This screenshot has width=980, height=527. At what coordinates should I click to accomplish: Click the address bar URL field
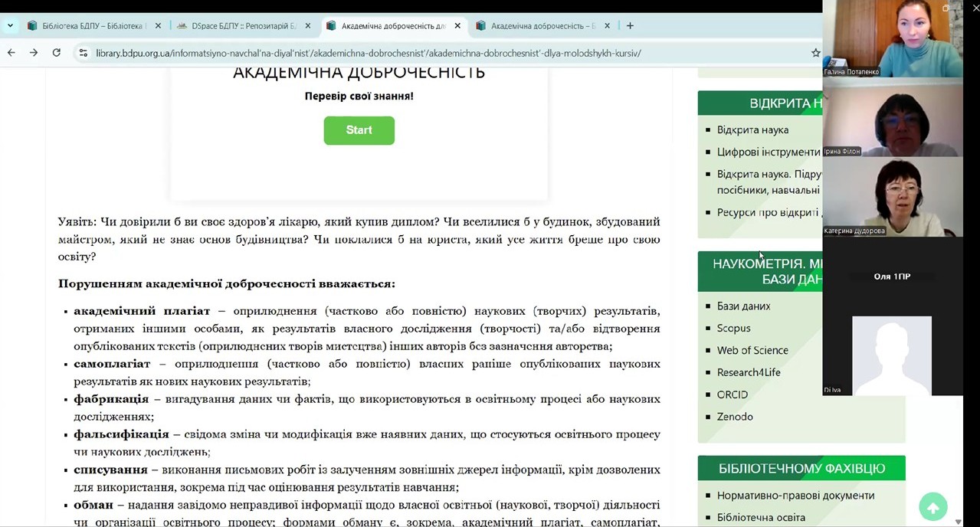[x=368, y=53]
